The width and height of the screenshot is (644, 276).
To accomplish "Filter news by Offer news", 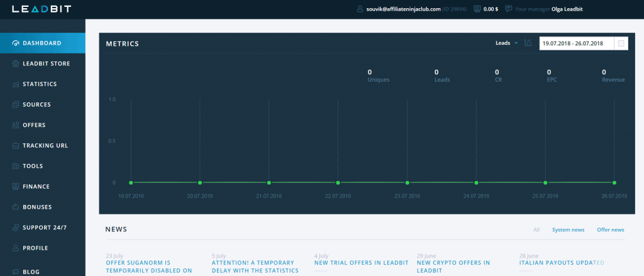I will (610, 230).
